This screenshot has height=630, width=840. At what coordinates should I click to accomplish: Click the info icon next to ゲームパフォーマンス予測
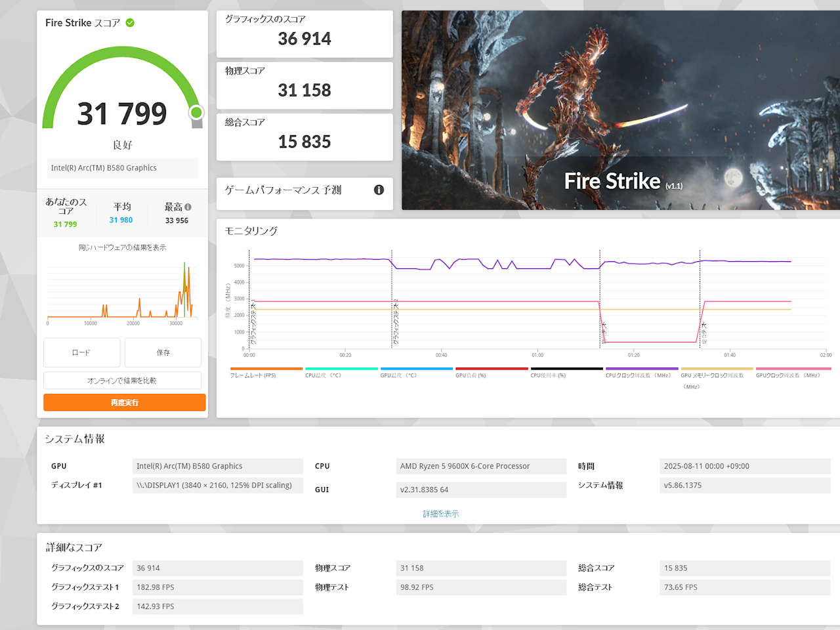click(379, 190)
